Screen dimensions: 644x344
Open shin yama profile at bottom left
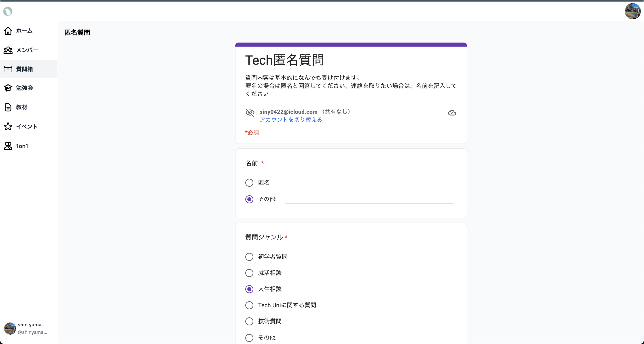(25, 328)
